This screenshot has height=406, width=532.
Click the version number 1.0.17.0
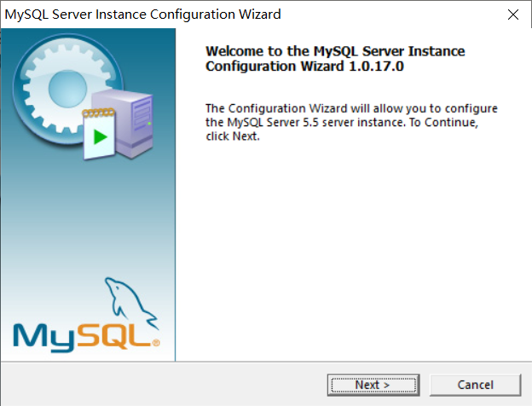[x=376, y=67]
